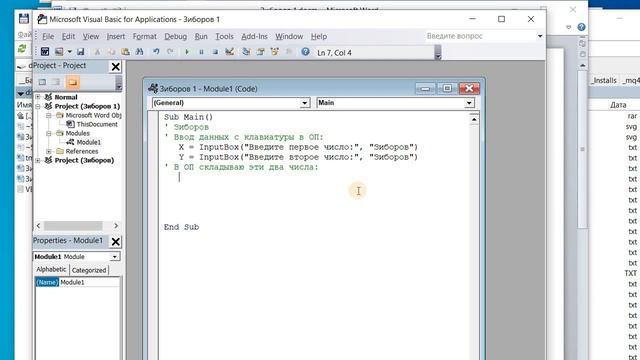Click the Reset (stop) toolbar icon
The height and width of the screenshot is (360, 640).
[215, 52]
